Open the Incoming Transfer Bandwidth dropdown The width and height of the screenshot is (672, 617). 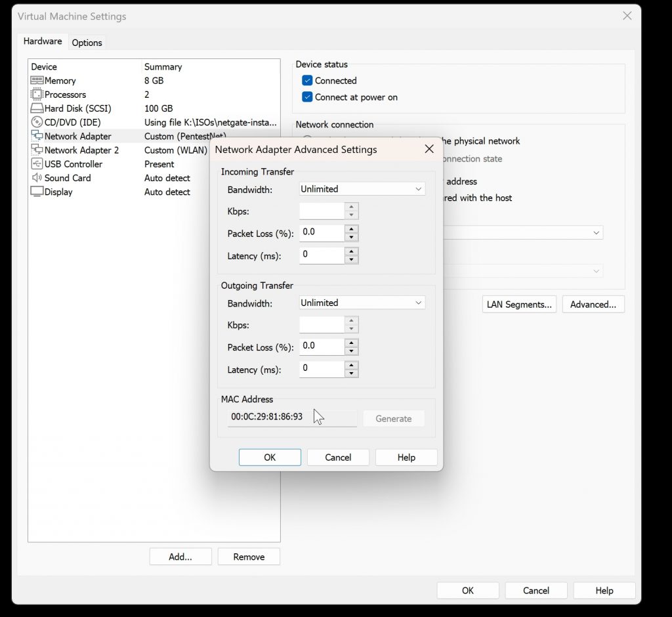click(x=362, y=189)
